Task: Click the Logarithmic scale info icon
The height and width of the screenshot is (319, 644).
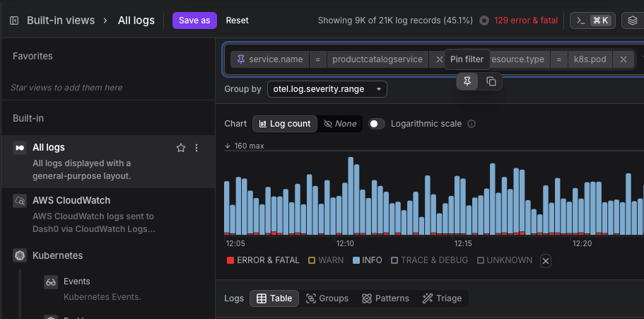Action: pos(472,124)
